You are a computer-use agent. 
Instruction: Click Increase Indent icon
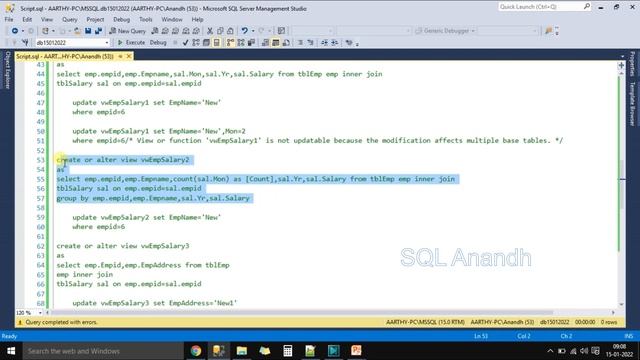[335, 42]
